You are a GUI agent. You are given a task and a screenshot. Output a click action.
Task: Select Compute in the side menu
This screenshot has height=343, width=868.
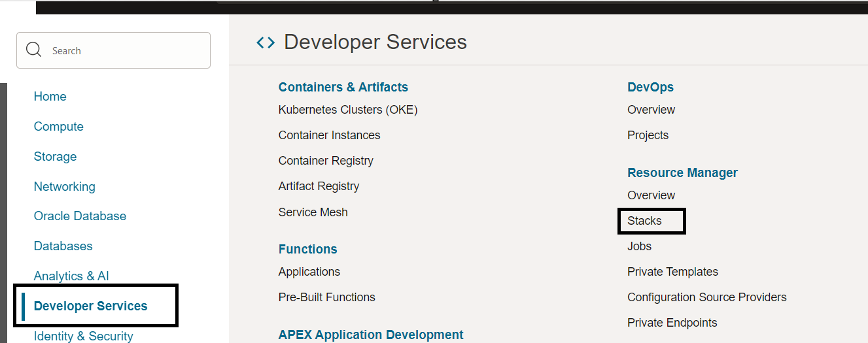point(59,126)
